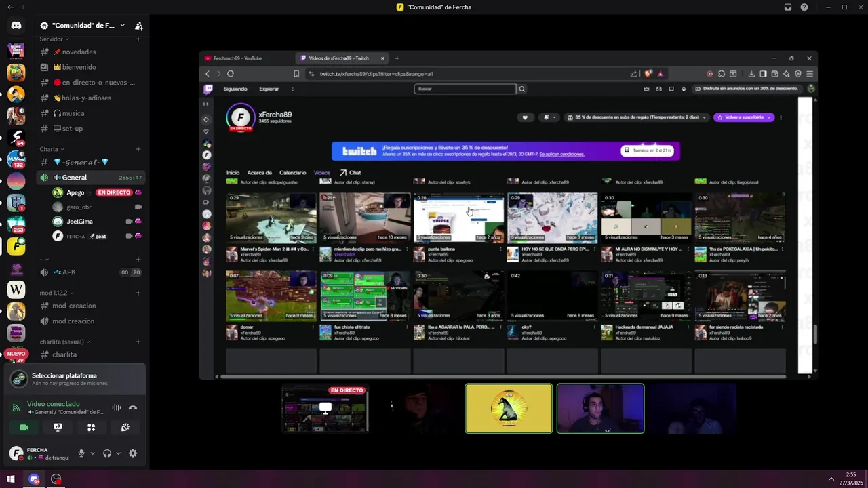The image size is (868, 488).
Task: Select the EN DIRECTO stream tile in call
Action: (325, 408)
